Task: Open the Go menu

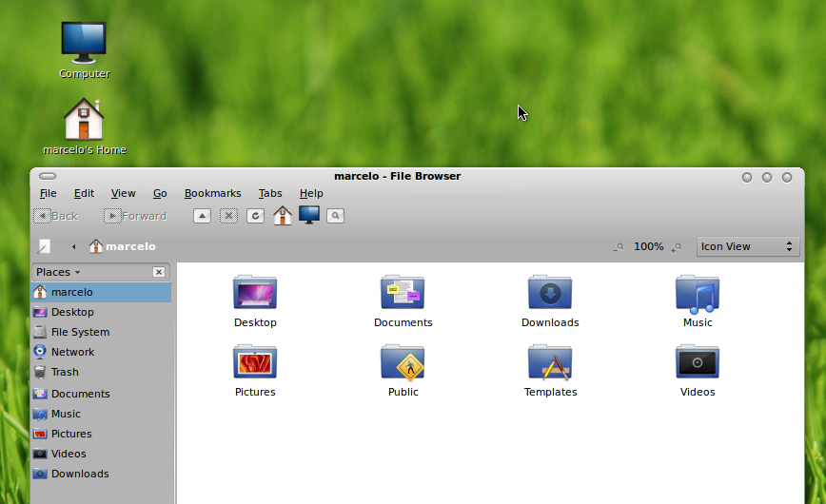Action: click(160, 193)
